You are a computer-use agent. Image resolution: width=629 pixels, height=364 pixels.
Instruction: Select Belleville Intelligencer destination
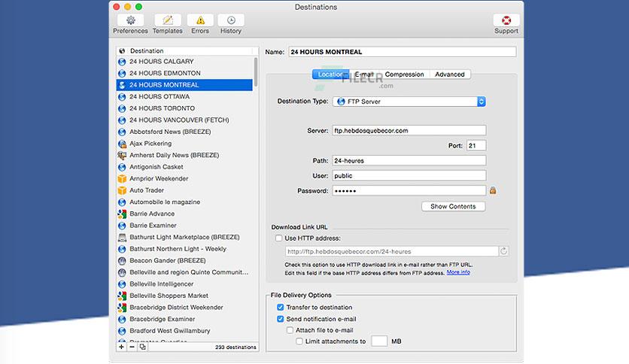point(184,284)
